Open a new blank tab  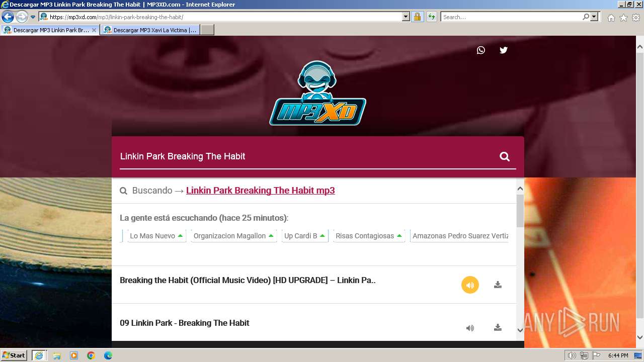pyautogui.click(x=207, y=30)
